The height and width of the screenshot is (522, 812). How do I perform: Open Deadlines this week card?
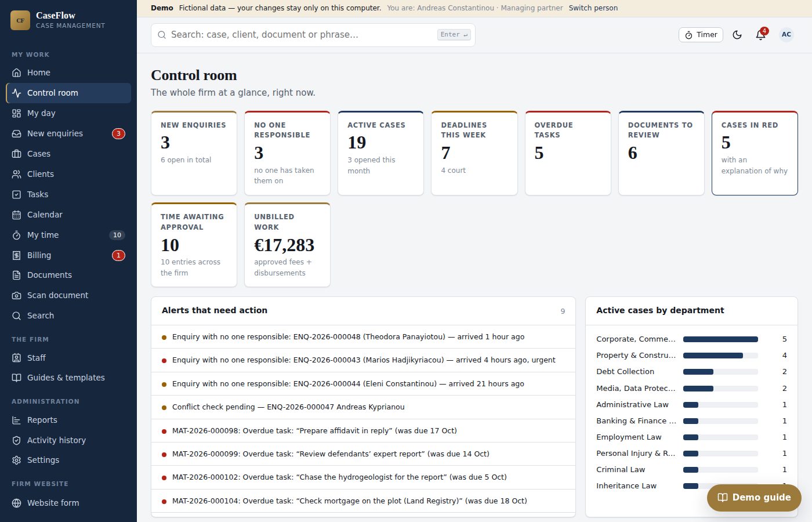[474, 153]
